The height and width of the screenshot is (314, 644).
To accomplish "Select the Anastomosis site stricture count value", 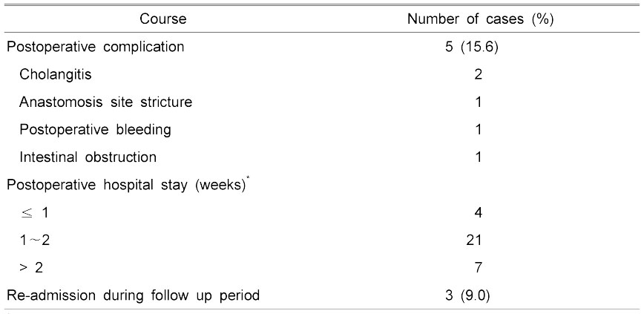I will coord(477,102).
